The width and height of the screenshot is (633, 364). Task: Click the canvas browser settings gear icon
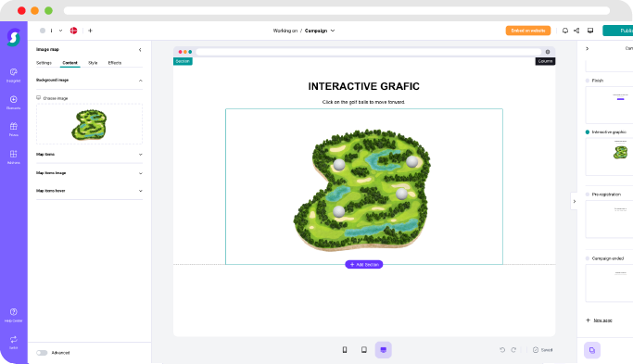[548, 52]
